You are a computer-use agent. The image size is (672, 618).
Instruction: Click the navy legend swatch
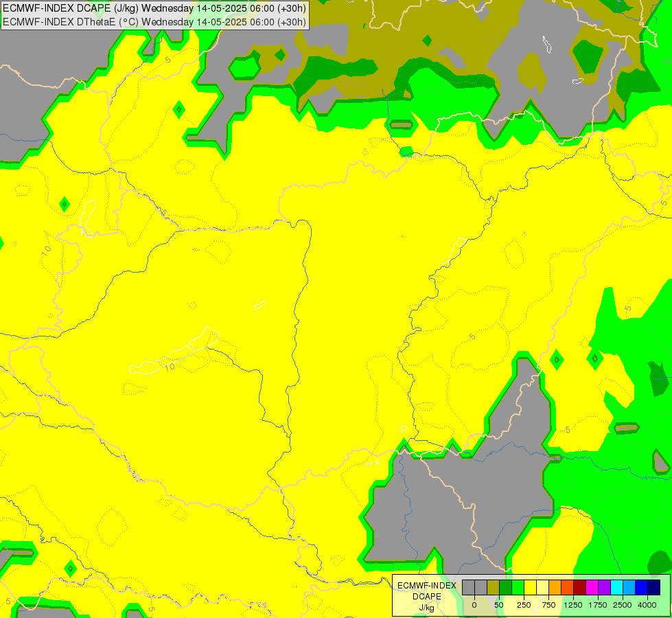click(x=654, y=588)
